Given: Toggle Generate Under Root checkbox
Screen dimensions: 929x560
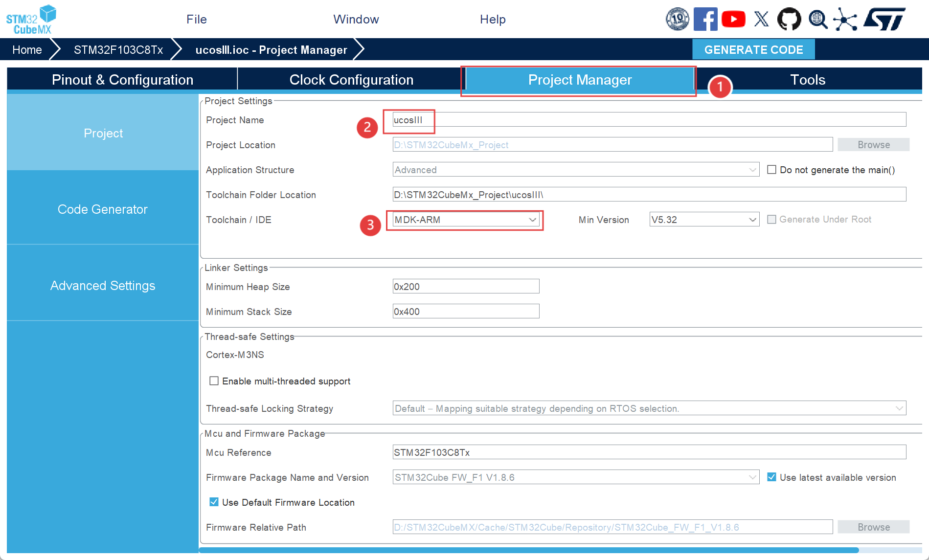Looking at the screenshot, I should pos(771,220).
